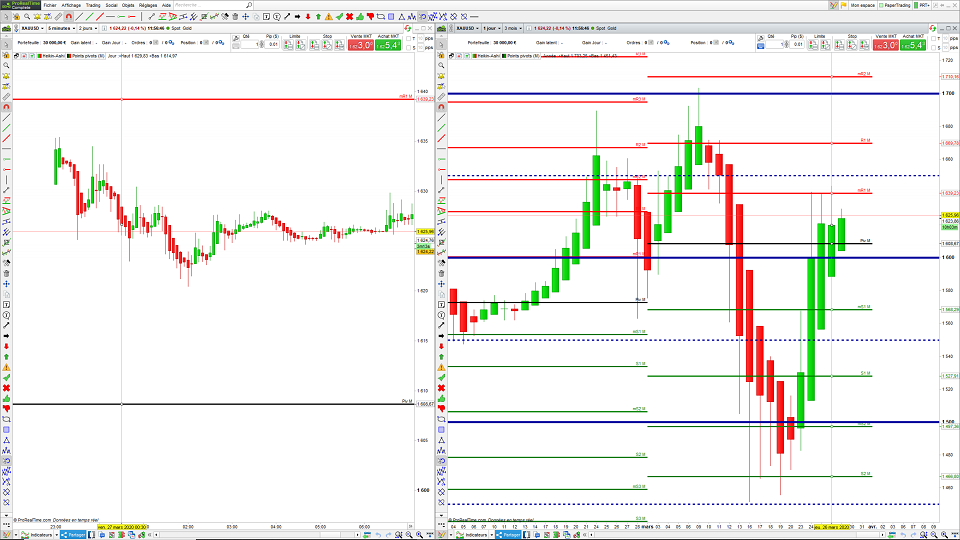This screenshot has width=960, height=540.
Task: Select the text box T tool in top toolbar
Action: click(x=266, y=17)
